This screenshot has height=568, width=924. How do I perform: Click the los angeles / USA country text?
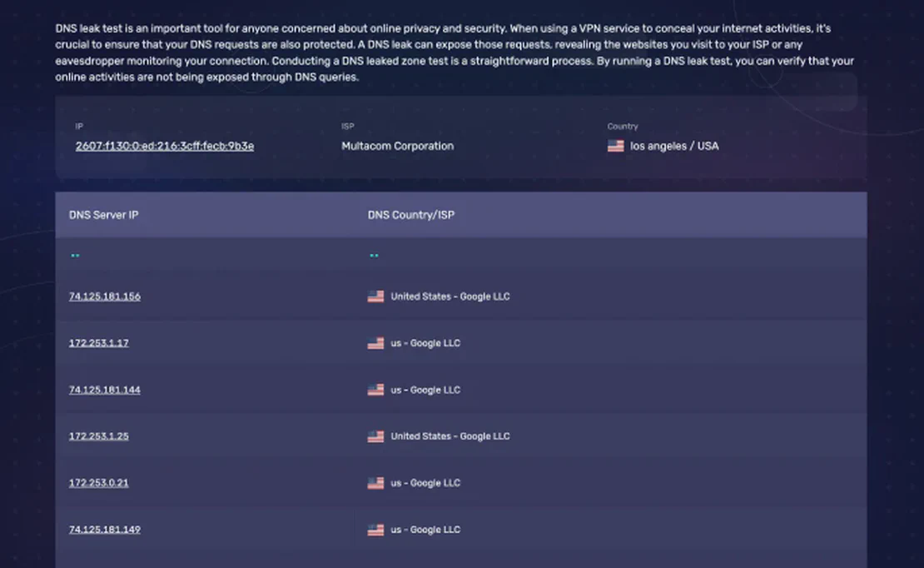pos(673,146)
